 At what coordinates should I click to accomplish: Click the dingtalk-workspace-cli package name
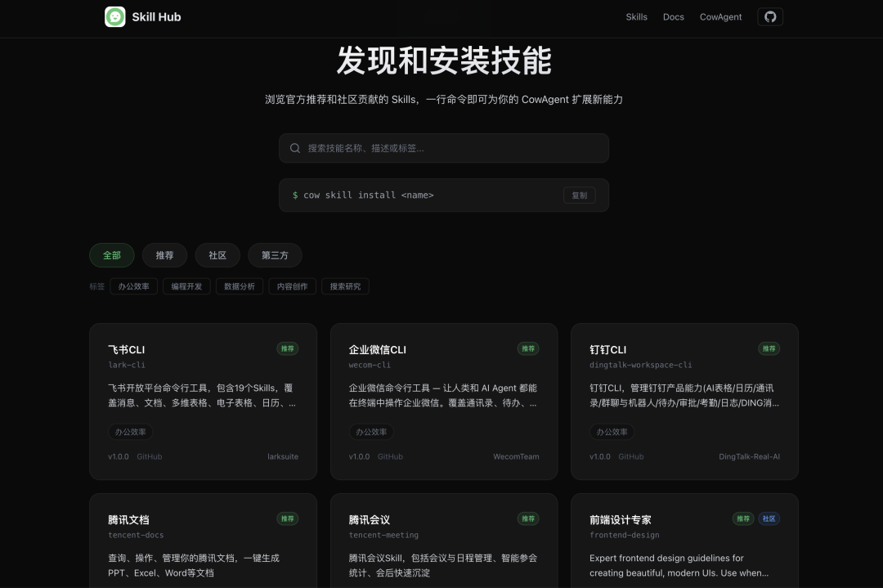tap(641, 365)
